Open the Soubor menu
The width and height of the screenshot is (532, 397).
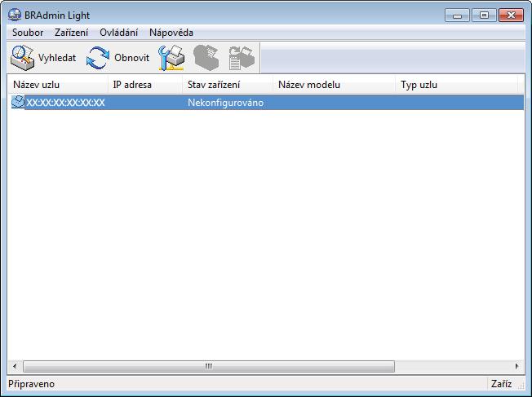tap(28, 33)
